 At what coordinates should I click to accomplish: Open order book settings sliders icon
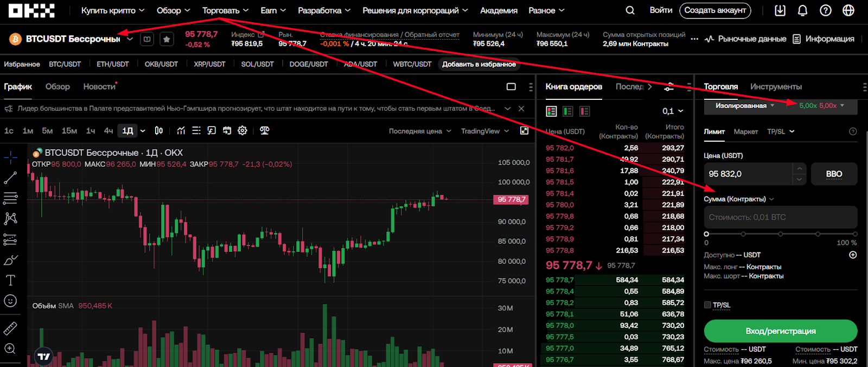pyautogui.click(x=669, y=87)
